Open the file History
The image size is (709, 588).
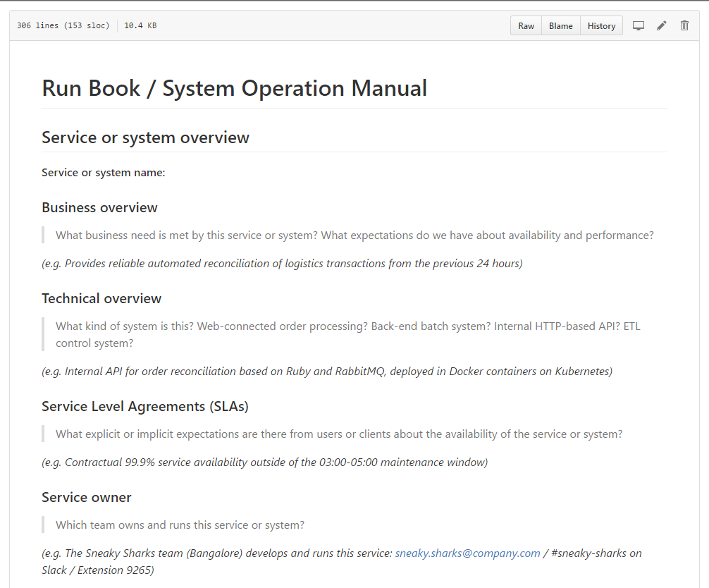(x=601, y=25)
